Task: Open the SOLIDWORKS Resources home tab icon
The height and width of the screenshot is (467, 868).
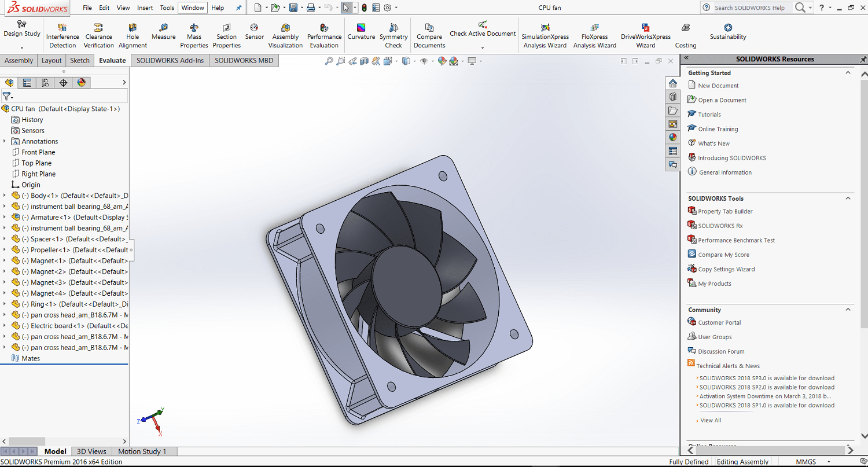Action: tap(672, 83)
